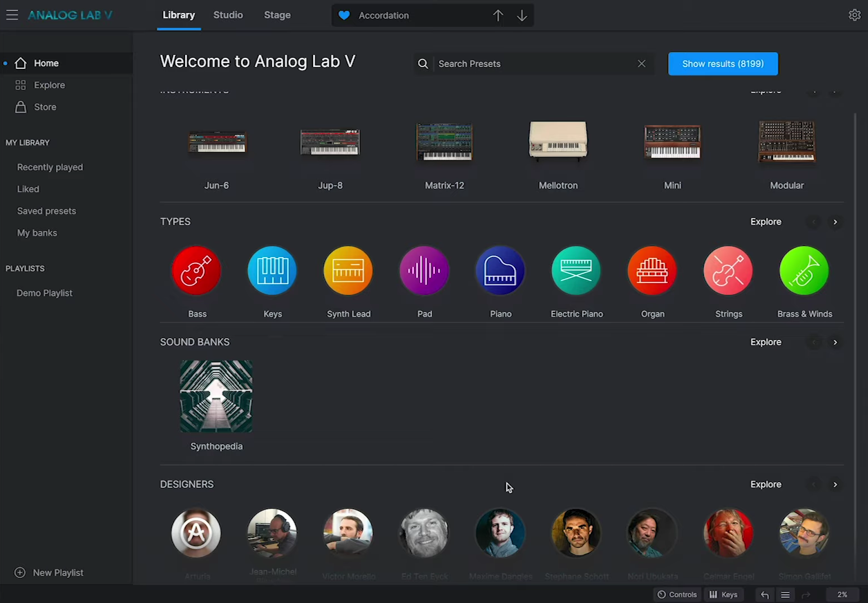Select the Ed Ten Eyck designer avatar
Image resolution: width=868 pixels, height=603 pixels.
(424, 533)
